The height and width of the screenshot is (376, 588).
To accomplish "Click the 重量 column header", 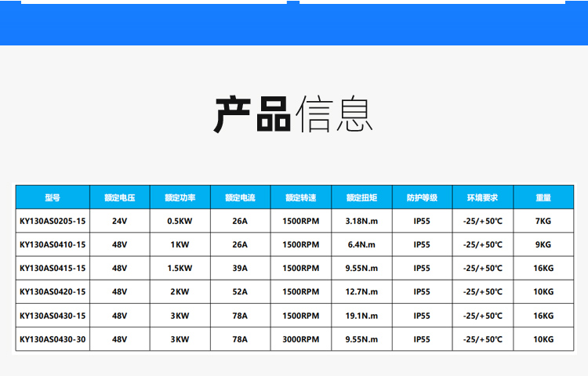I will point(543,198).
